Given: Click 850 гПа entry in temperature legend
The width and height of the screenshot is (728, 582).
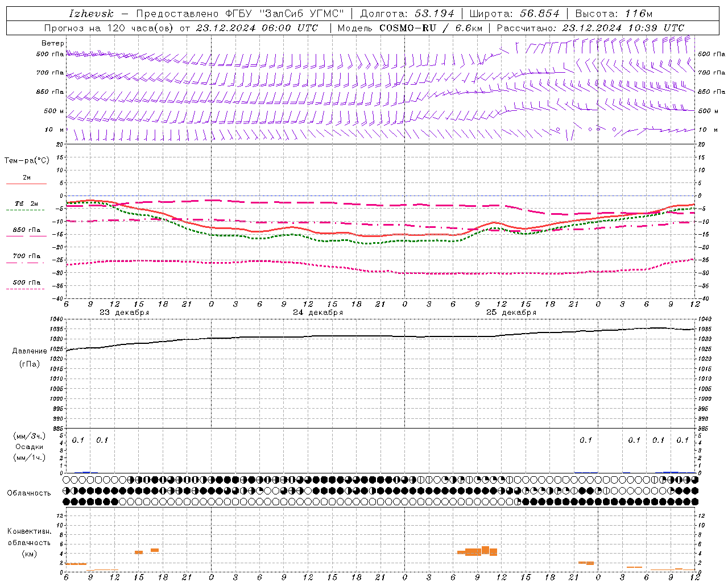Looking at the screenshot, I should point(27,230).
